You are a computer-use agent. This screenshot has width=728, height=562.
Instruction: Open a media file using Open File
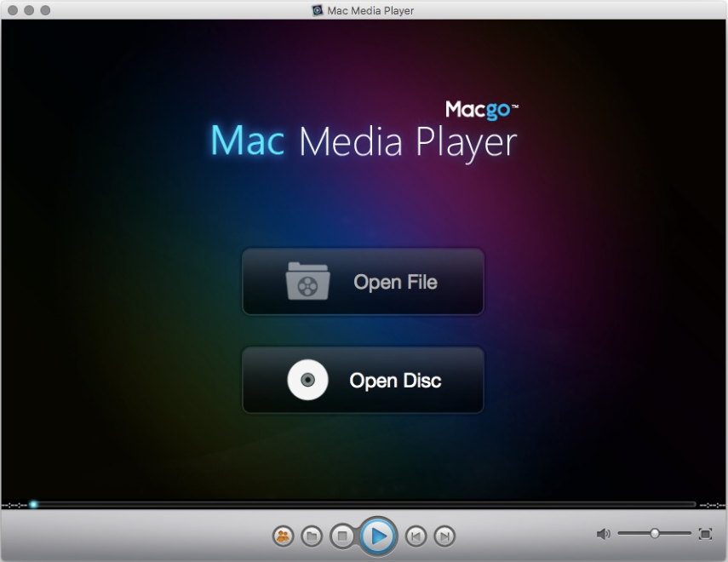click(363, 282)
